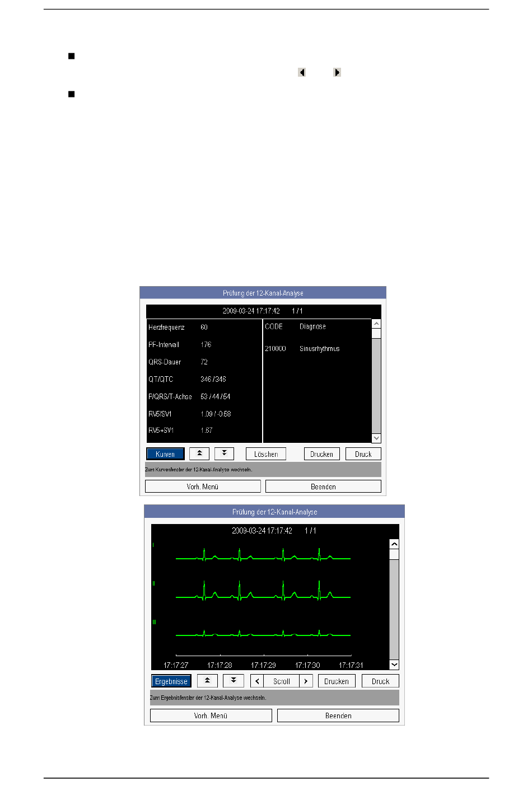Click lead I ECG waveform
532x795 pixels.
coord(263,554)
